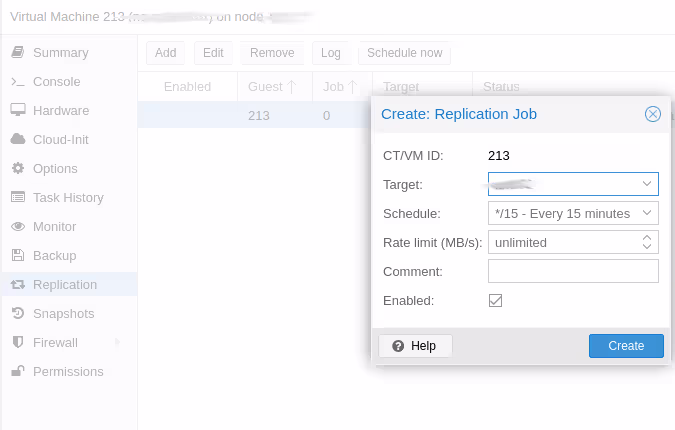Open Help for replication job
Image resolution: width=675 pixels, height=430 pixels.
point(415,345)
